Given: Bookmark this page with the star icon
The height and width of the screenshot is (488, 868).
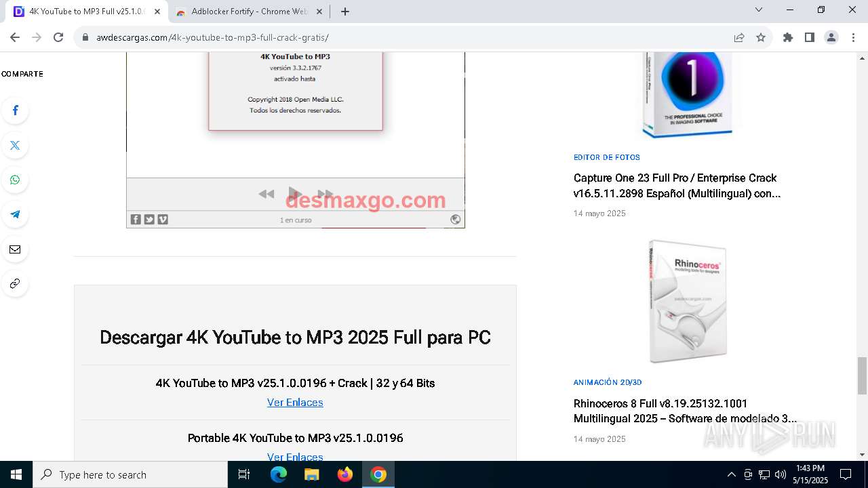Looking at the screenshot, I should [x=761, y=37].
